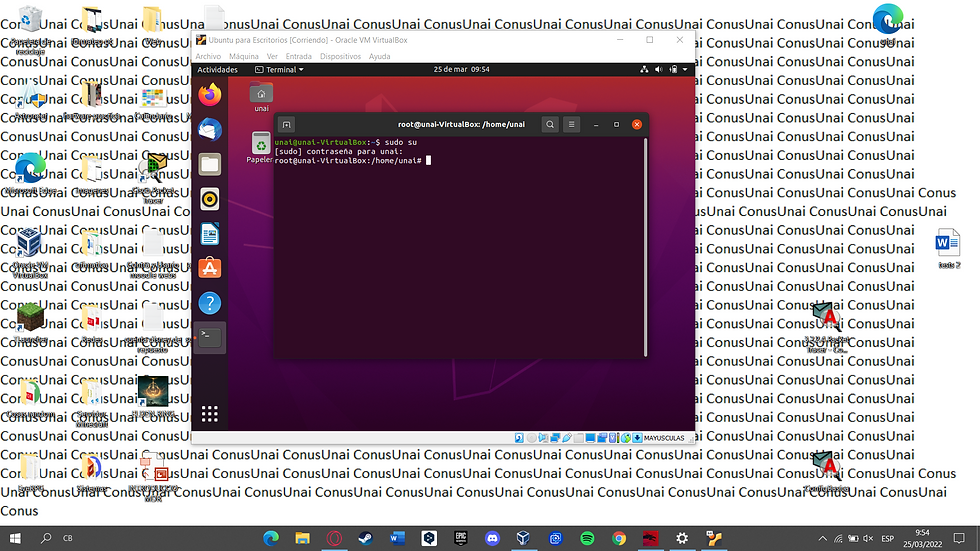
Task: Click Ubuntu top bar network icon
Action: (644, 69)
